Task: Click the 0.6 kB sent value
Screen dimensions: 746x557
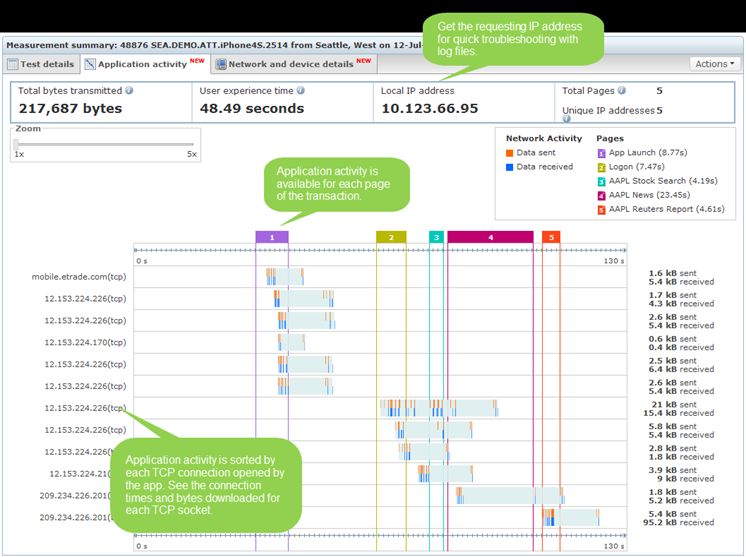Action: pyautogui.click(x=672, y=339)
